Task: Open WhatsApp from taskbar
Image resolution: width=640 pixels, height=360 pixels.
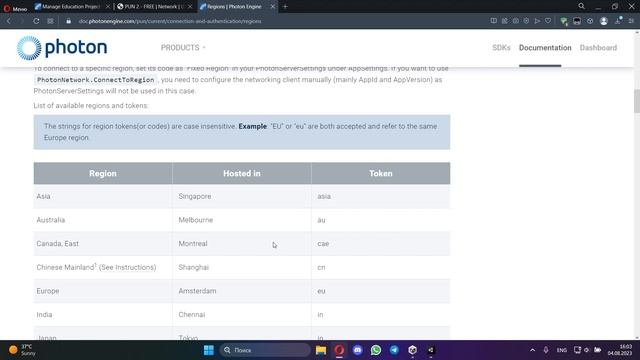Action: click(376, 350)
